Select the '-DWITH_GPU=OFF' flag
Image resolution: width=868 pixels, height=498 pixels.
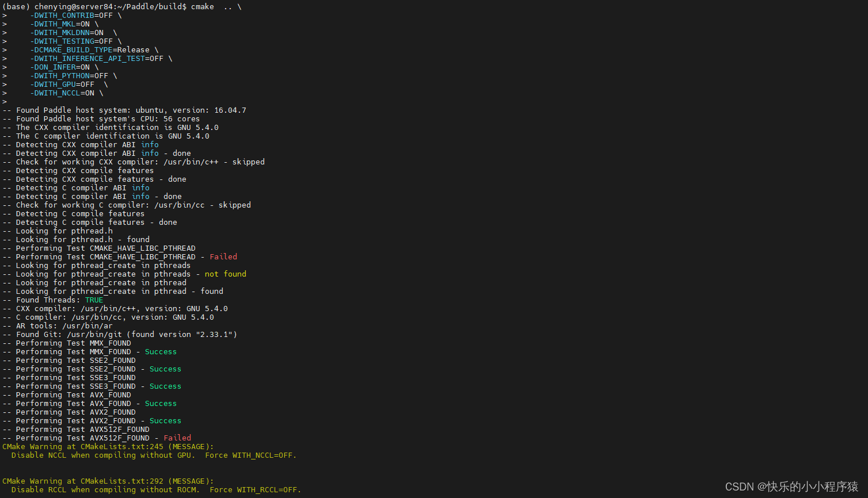point(62,85)
